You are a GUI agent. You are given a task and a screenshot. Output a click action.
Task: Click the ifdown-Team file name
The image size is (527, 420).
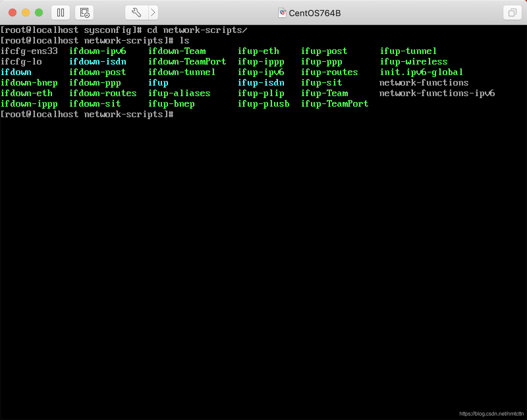point(177,51)
